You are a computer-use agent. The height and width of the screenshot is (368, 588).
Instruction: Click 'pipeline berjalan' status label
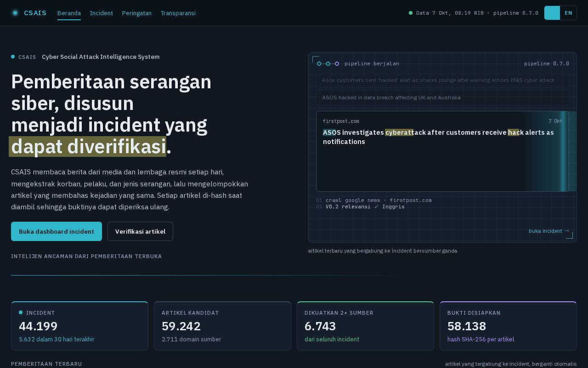click(x=372, y=63)
